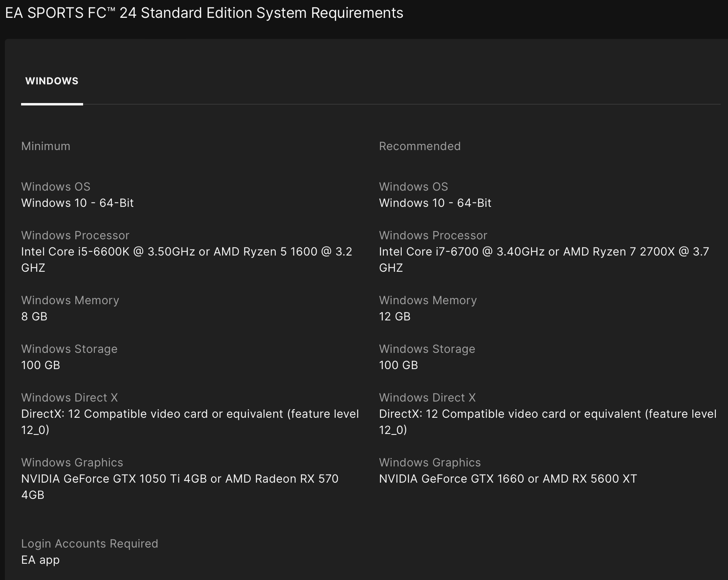
Task: Click the recommended Windows 10 64-Bit value
Action: (435, 203)
